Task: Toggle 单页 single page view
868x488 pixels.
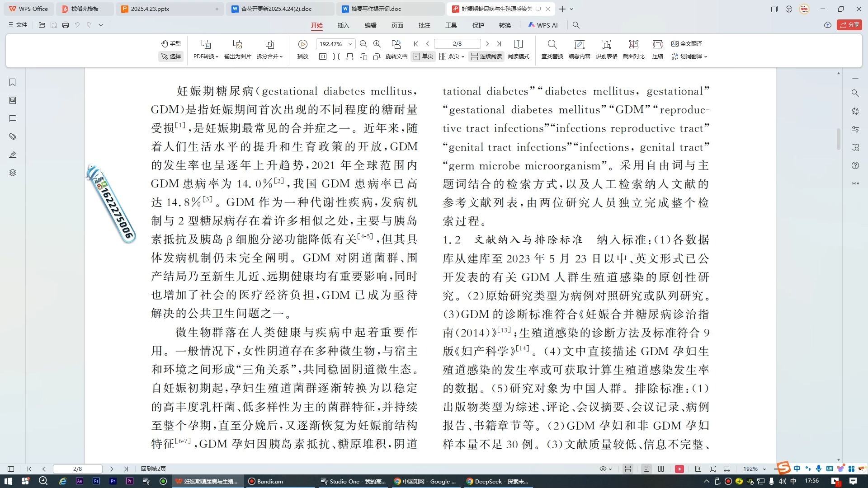Action: coord(423,56)
